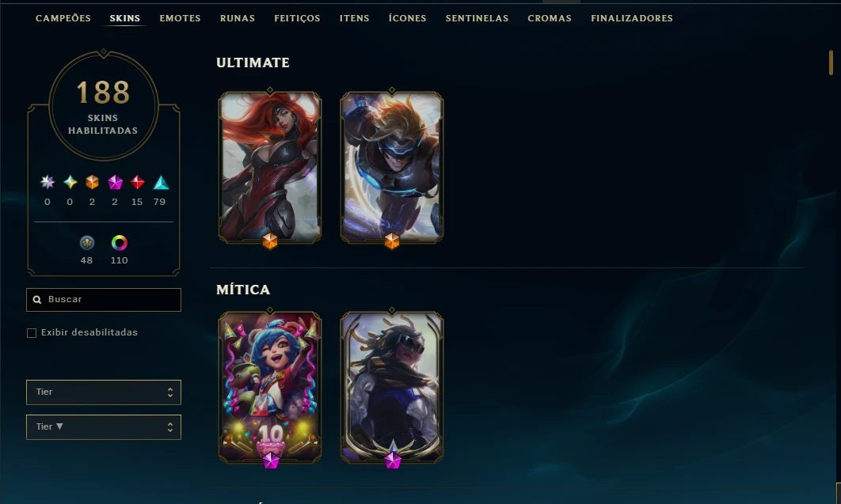Click the Buscar search input field
Image resolution: width=841 pixels, height=504 pixels.
(x=104, y=300)
